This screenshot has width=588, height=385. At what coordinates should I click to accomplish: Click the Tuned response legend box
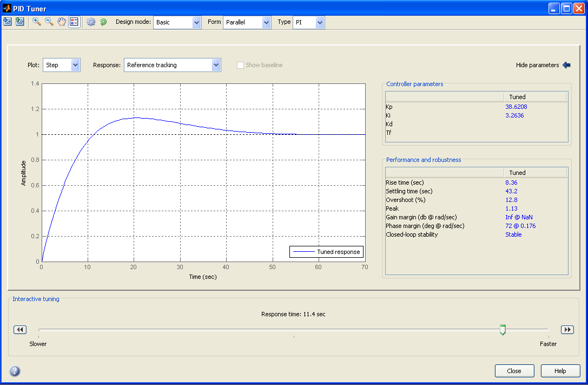tap(327, 252)
